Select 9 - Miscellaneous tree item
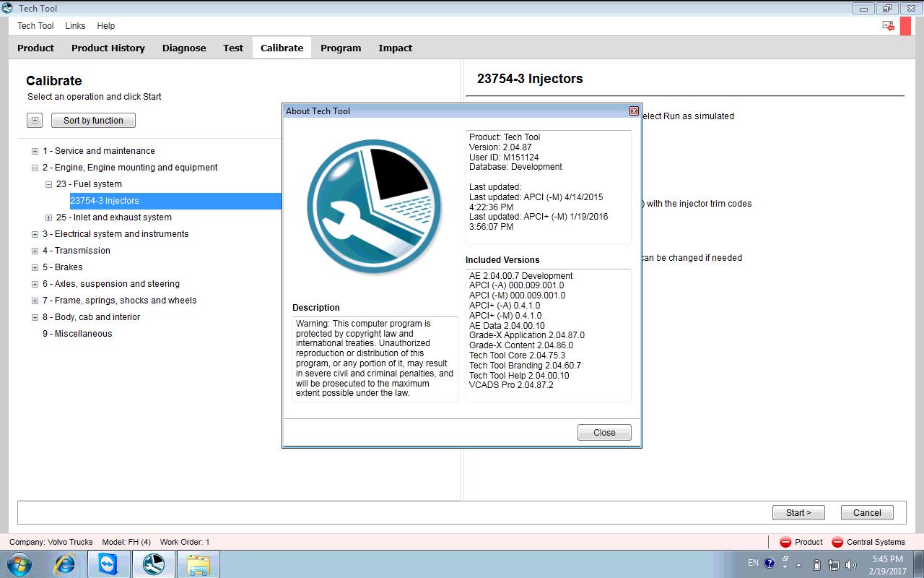The image size is (924, 578). click(77, 334)
